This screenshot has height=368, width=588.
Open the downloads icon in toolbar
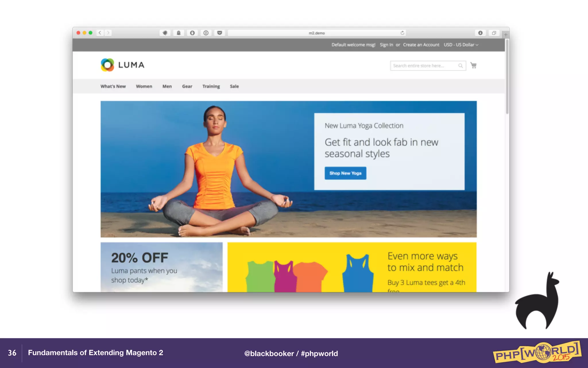pos(480,33)
